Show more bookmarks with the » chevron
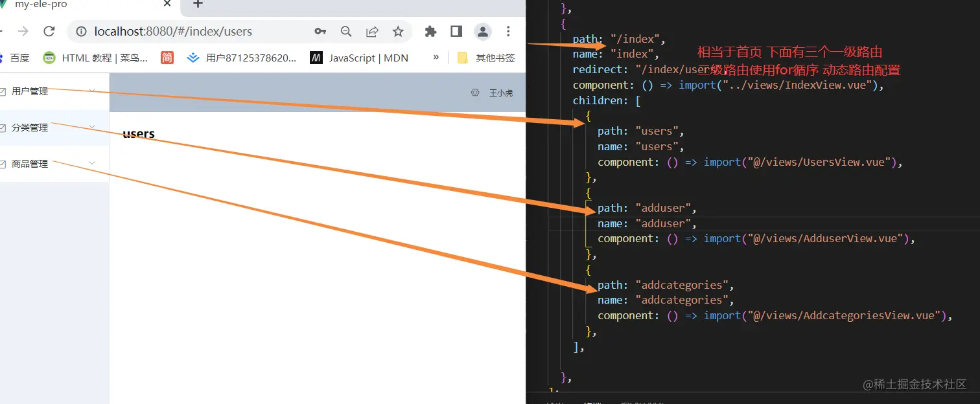 tap(436, 58)
